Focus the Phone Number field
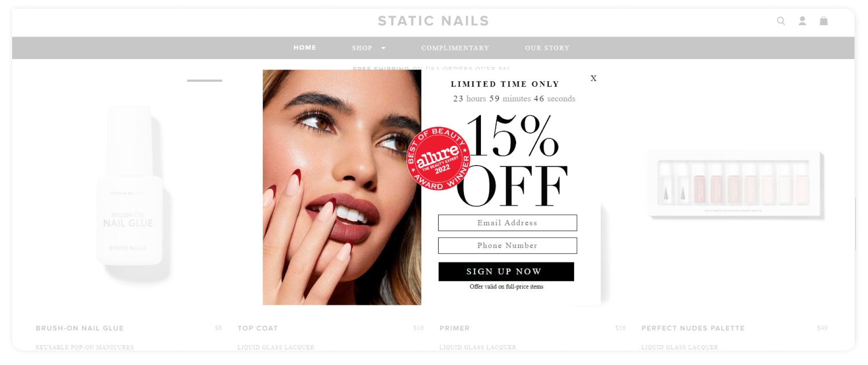This screenshot has height=365, width=868. (x=507, y=246)
